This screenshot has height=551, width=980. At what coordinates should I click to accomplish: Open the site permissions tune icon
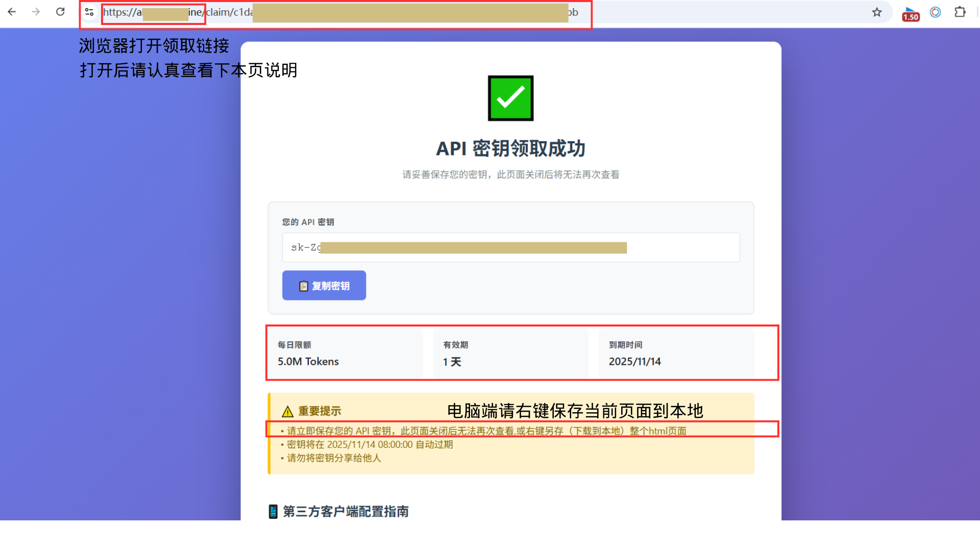[x=89, y=12]
